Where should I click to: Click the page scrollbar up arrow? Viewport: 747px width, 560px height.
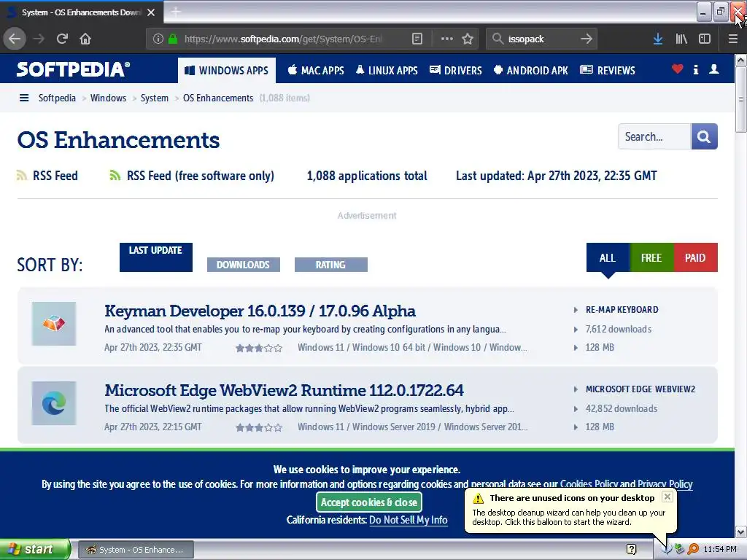click(741, 60)
